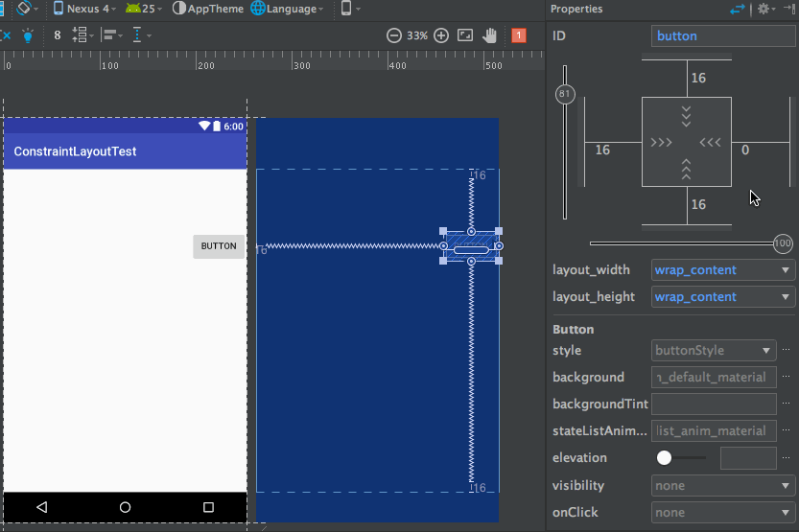Open the Properties panel gear settings
799x532 pixels.
764,9
